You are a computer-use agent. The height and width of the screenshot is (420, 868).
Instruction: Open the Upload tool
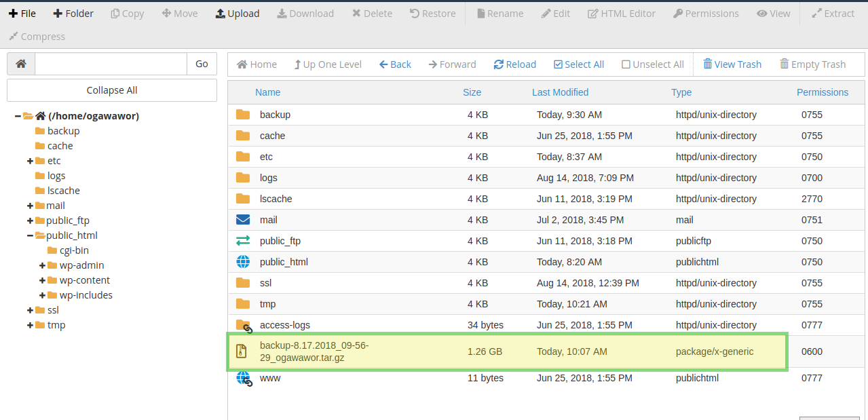tap(238, 14)
